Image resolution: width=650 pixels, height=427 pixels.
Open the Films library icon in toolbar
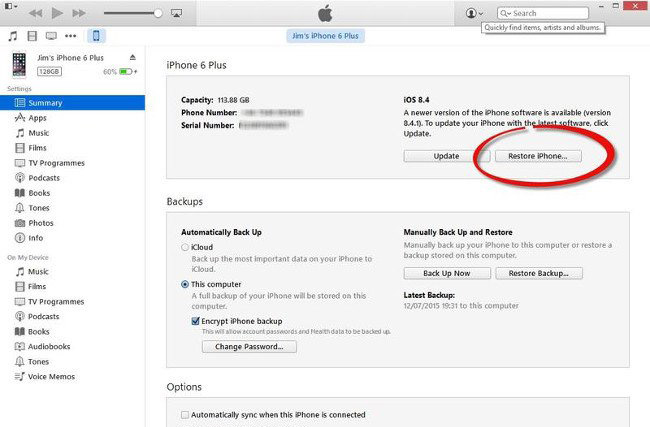32,36
